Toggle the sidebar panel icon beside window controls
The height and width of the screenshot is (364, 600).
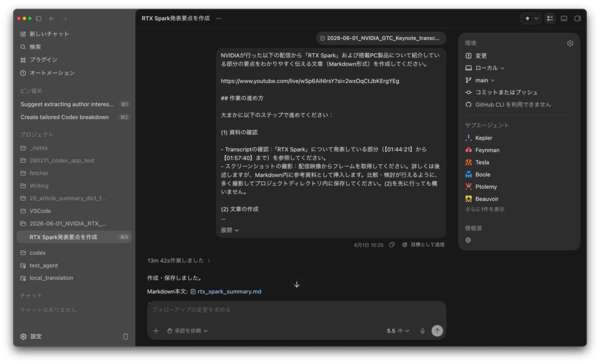[x=39, y=18]
